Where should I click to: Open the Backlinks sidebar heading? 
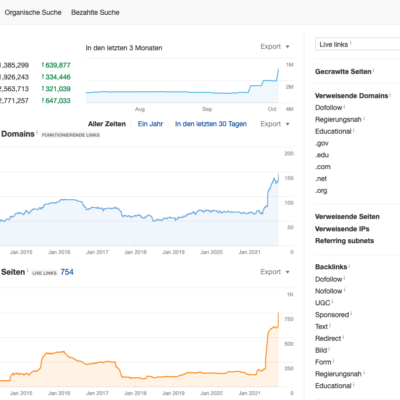tap(331, 267)
